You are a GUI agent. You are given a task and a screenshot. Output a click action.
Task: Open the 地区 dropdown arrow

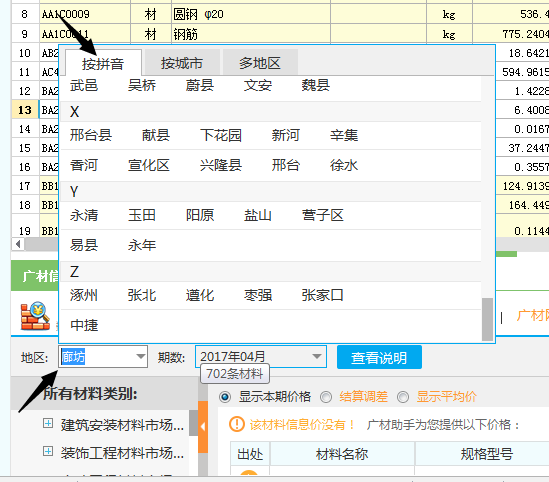(141, 357)
